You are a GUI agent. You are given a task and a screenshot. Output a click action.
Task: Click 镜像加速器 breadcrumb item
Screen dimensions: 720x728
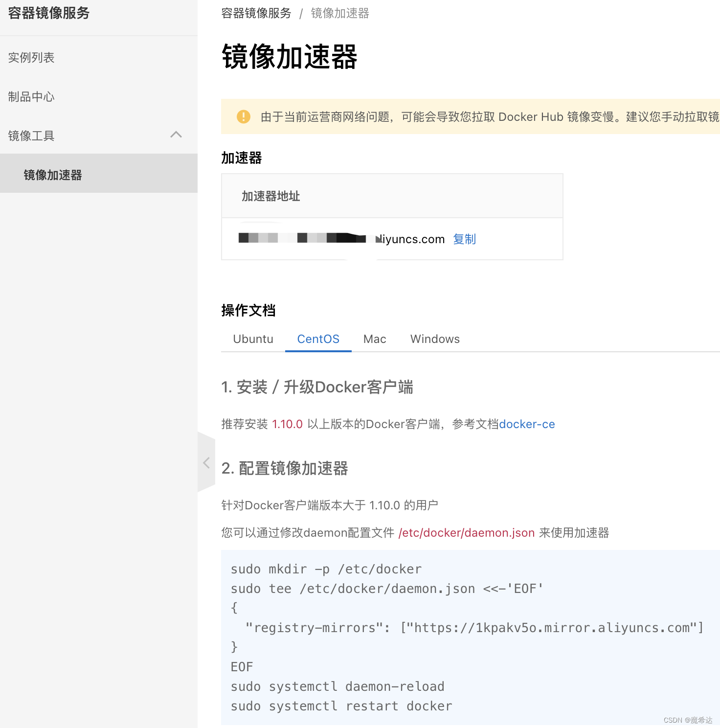(340, 13)
